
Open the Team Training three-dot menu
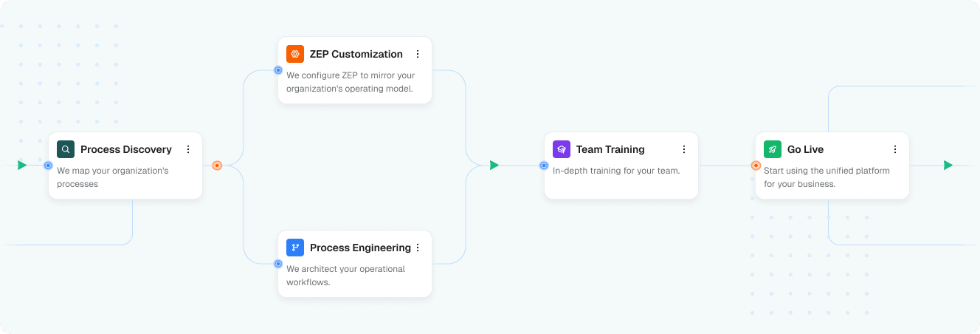click(684, 149)
